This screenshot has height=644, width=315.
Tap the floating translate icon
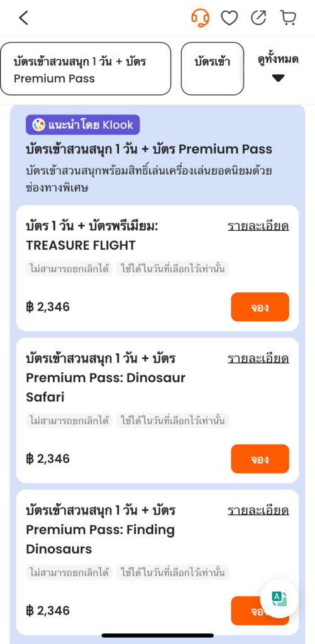279,599
